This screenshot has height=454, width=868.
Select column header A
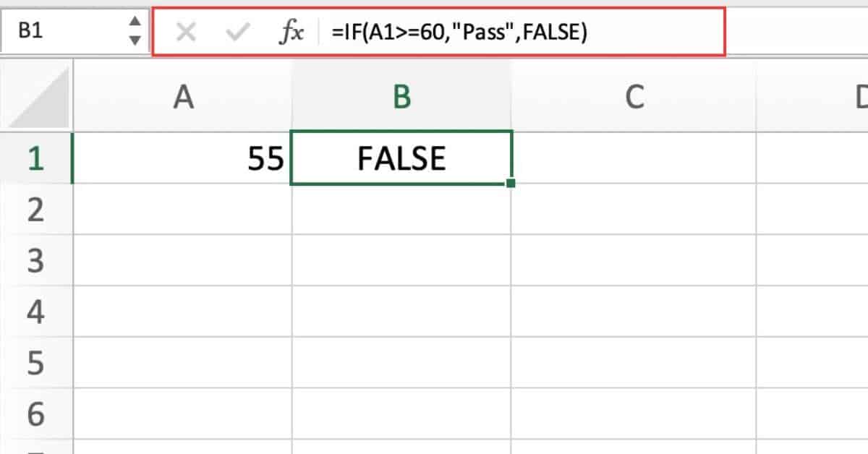184,96
